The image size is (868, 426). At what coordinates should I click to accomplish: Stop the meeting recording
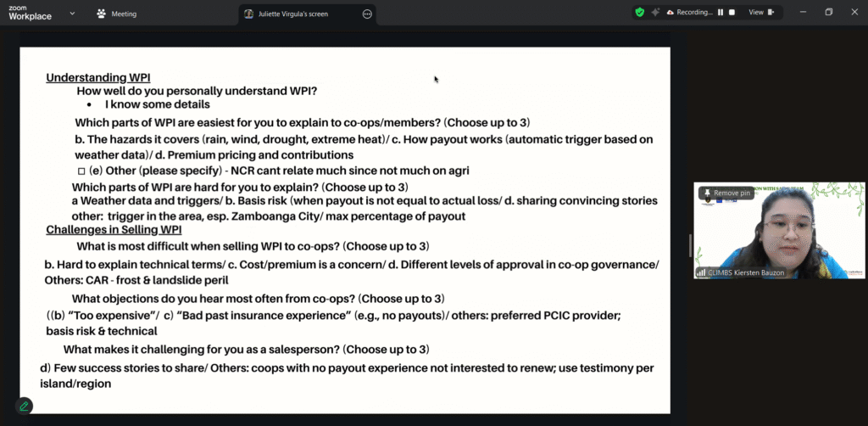pos(732,13)
